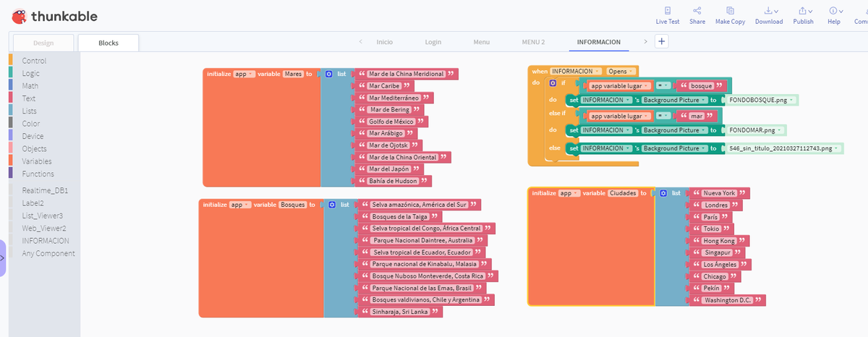Select the 'Sinharaja, Sri Lanka' text block
Image resolution: width=868 pixels, height=337 pixels.
click(400, 312)
